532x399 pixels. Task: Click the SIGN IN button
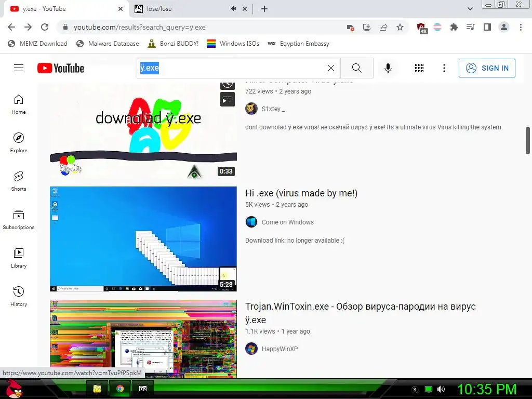pos(487,68)
